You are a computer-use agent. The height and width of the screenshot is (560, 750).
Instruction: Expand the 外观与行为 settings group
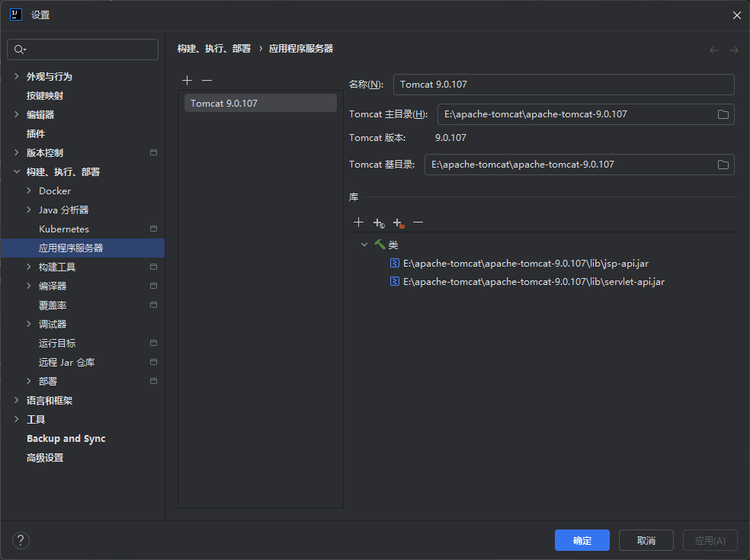[x=17, y=77]
